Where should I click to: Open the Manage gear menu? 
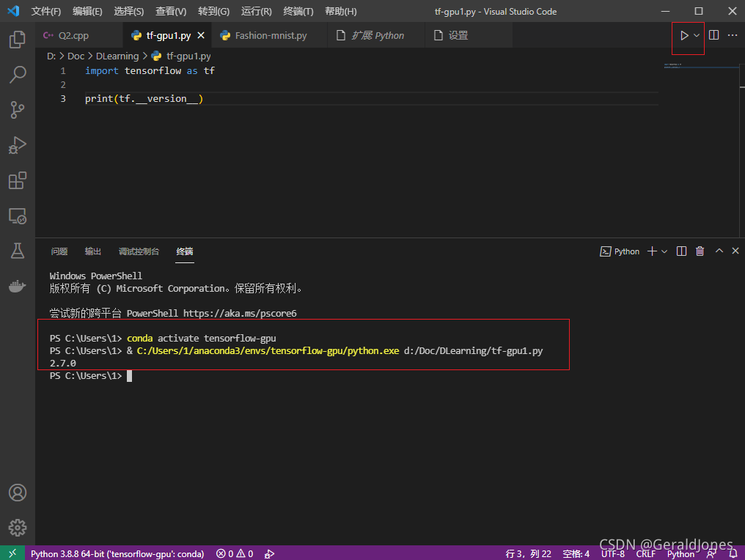coord(18,527)
